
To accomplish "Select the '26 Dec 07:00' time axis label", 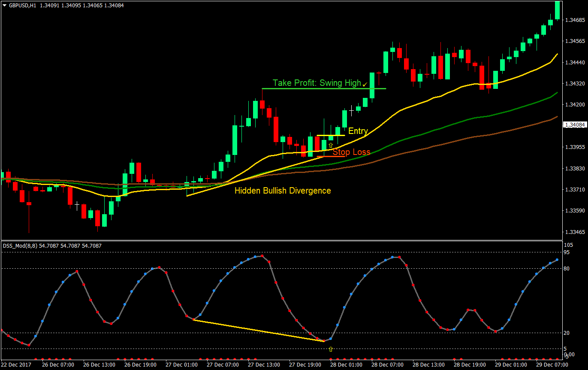I will pyautogui.click(x=58, y=365).
